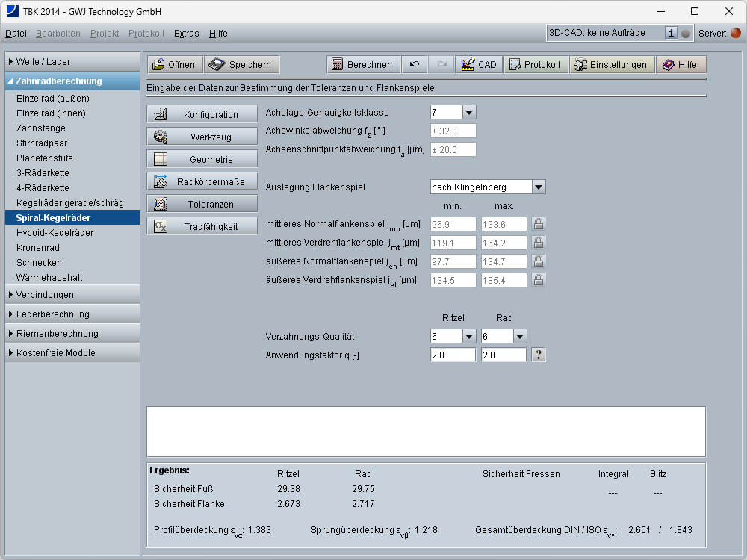Screen dimensions: 747x560
Task: Toggle lock for mittleres Verdrehflankenspiel
Action: [538, 243]
